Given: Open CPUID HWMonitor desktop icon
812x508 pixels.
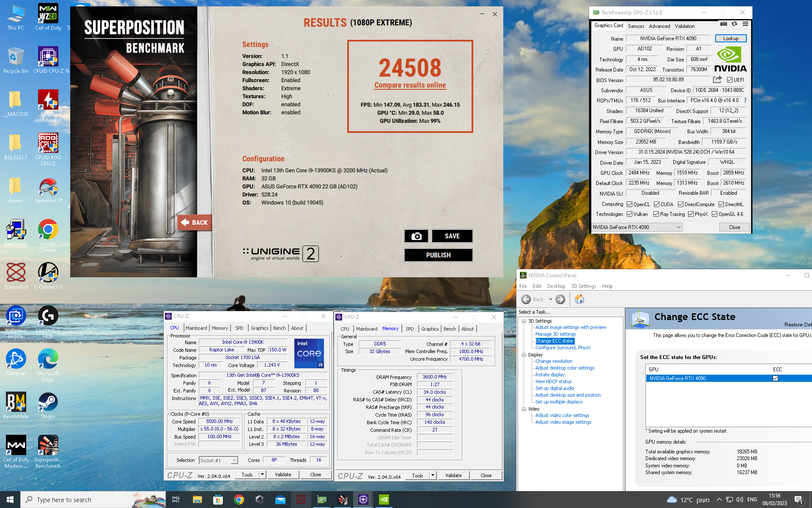Looking at the screenshot, I should coord(48,106).
